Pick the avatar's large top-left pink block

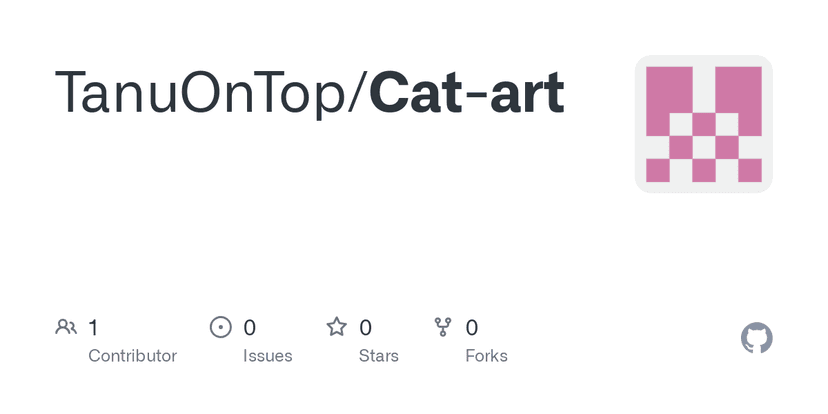(x=669, y=90)
